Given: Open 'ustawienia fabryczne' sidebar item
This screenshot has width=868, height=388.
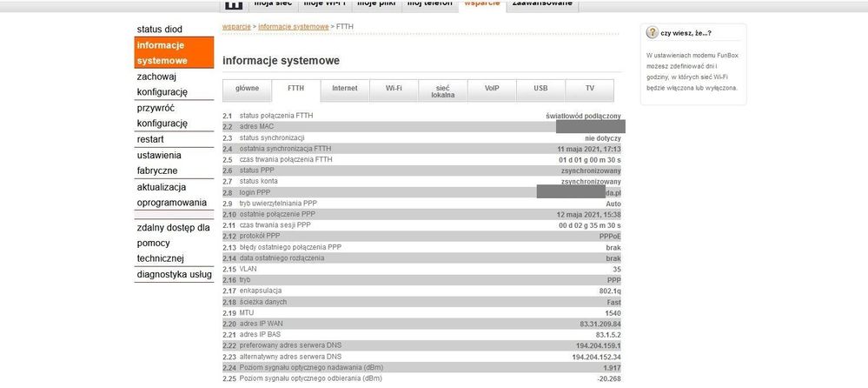Looking at the screenshot, I should (159, 163).
